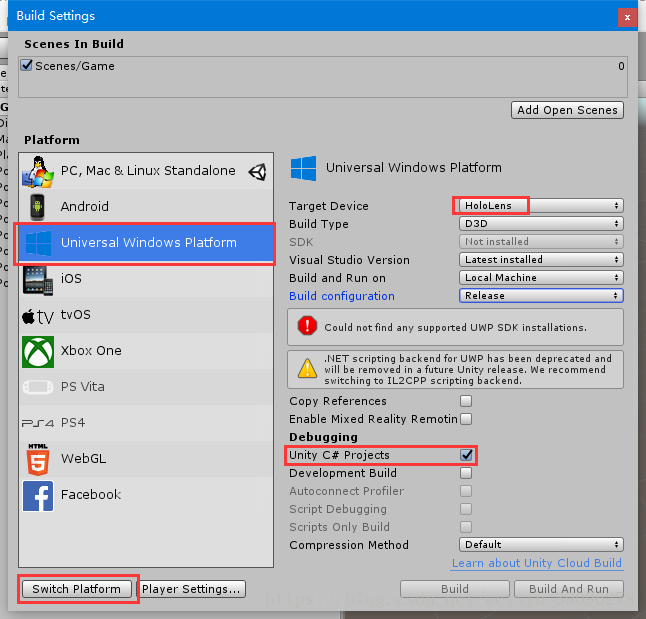This screenshot has height=619, width=646.
Task: Open the Learn about Unity Cloud Build link
Action: 537,563
